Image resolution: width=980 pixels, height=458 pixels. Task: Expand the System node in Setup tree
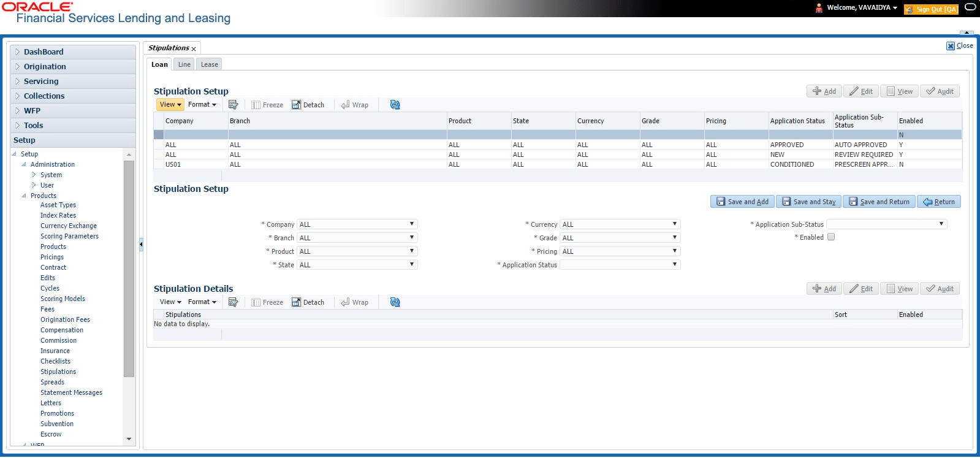(34, 175)
